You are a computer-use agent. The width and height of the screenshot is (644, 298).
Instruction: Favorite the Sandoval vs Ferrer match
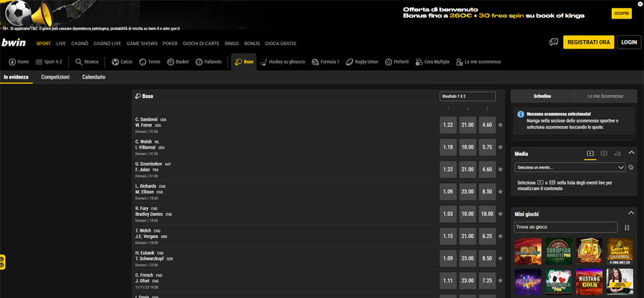coord(500,125)
